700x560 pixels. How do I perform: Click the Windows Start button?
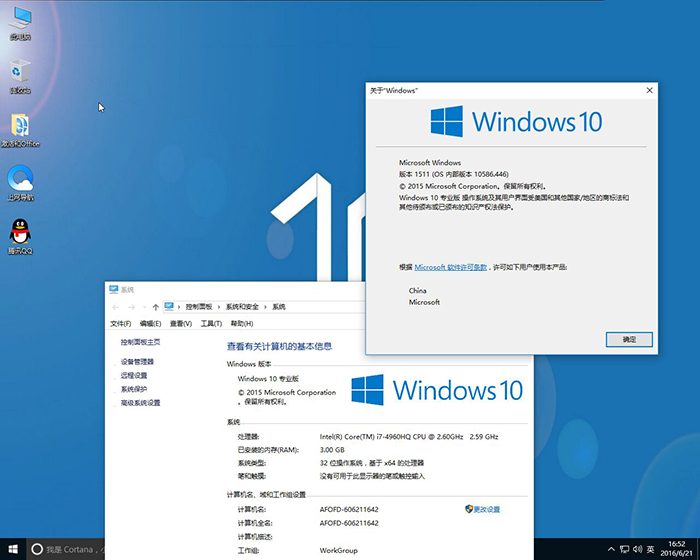[11, 549]
